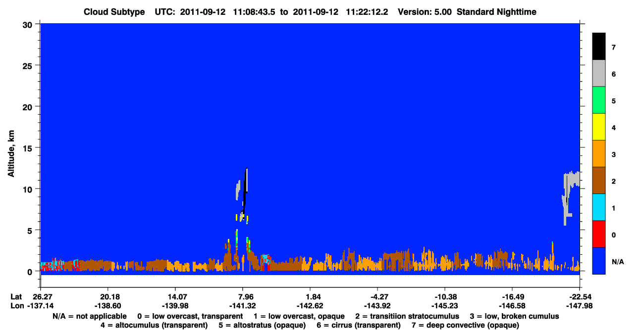Click the 'Lon' axis row label
Image resolution: width=644 pixels, height=330 pixels.
click(x=16, y=306)
